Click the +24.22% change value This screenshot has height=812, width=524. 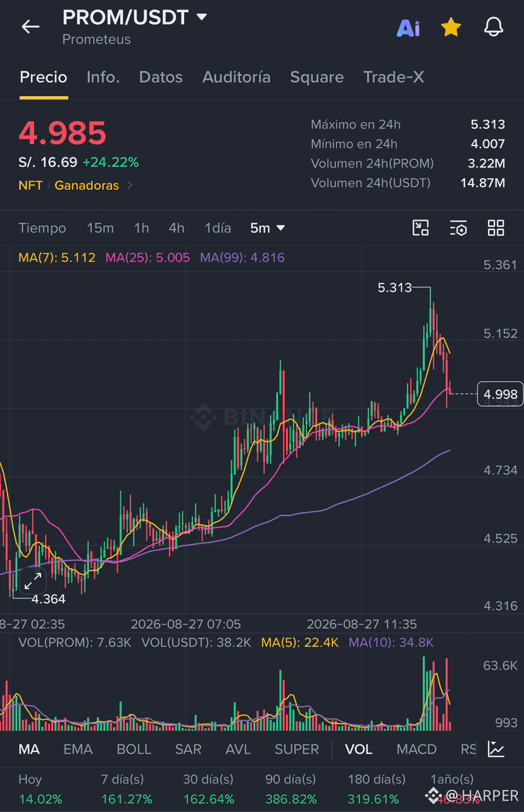click(110, 163)
